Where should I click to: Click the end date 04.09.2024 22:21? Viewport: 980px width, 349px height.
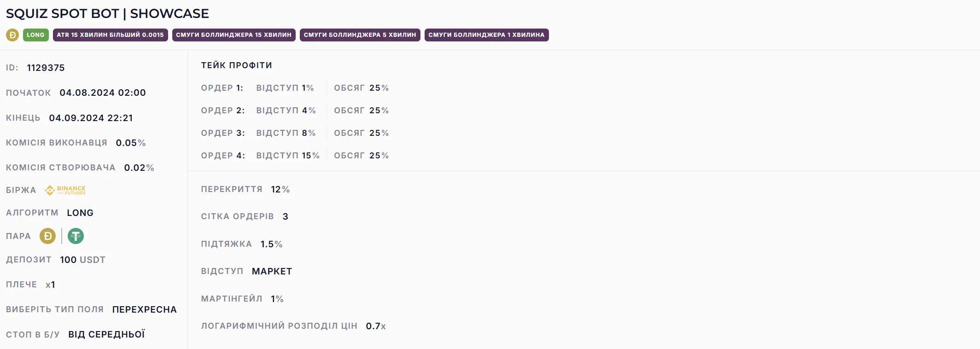tap(91, 118)
